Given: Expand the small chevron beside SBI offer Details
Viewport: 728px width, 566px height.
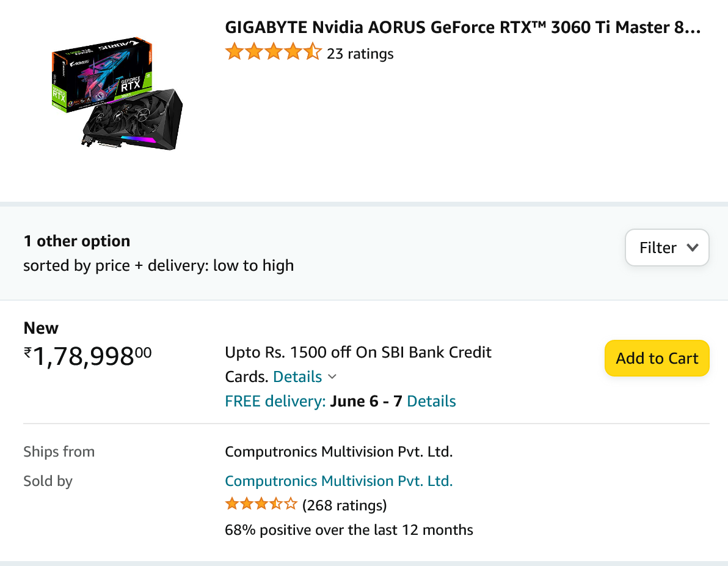Looking at the screenshot, I should coord(332,377).
